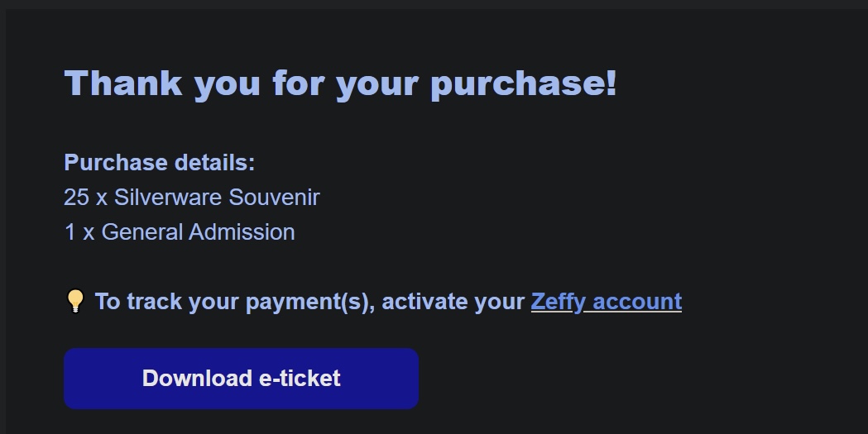Viewport: 868px width, 434px height.
Task: Click the word 'account' in the Zeffy link
Action: (x=637, y=302)
